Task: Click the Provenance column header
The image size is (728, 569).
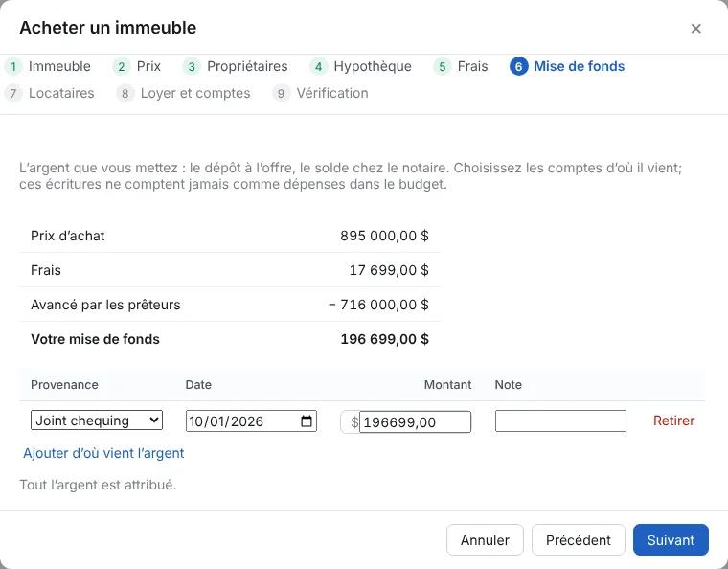Action: (64, 385)
